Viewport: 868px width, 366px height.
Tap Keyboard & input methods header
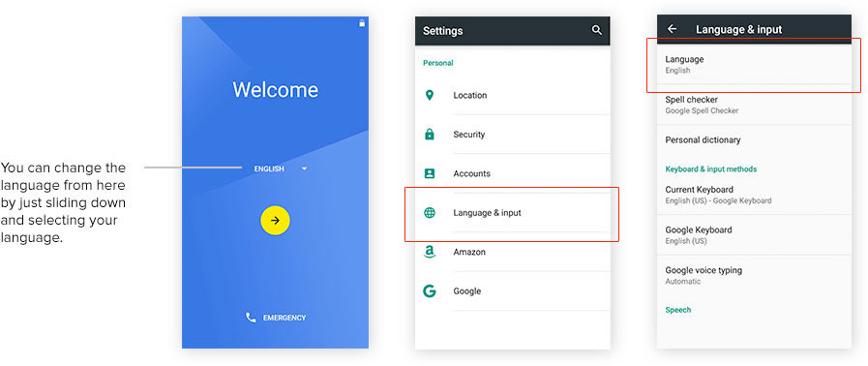[711, 168]
